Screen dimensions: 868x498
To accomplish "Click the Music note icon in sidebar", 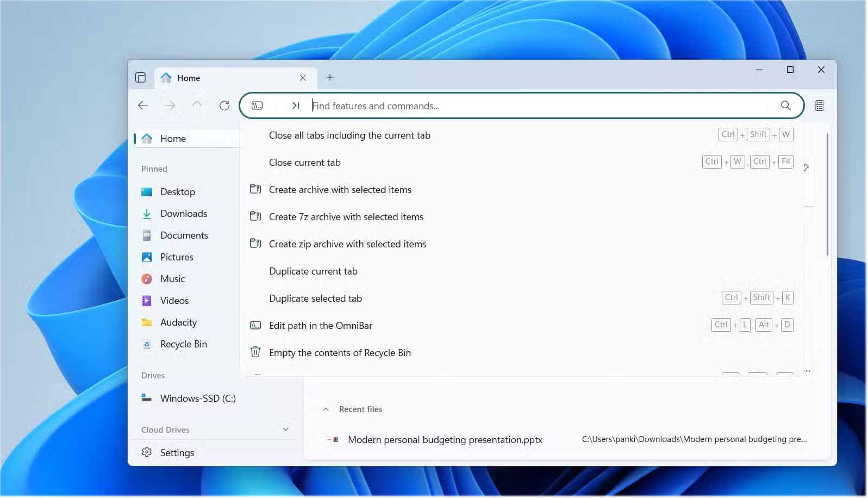I will click(147, 279).
